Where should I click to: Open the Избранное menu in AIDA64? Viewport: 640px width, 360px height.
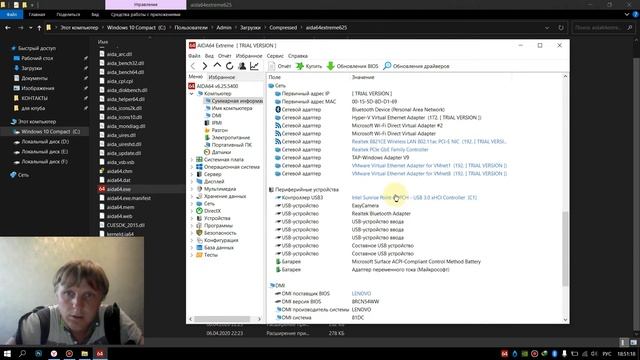(x=249, y=56)
